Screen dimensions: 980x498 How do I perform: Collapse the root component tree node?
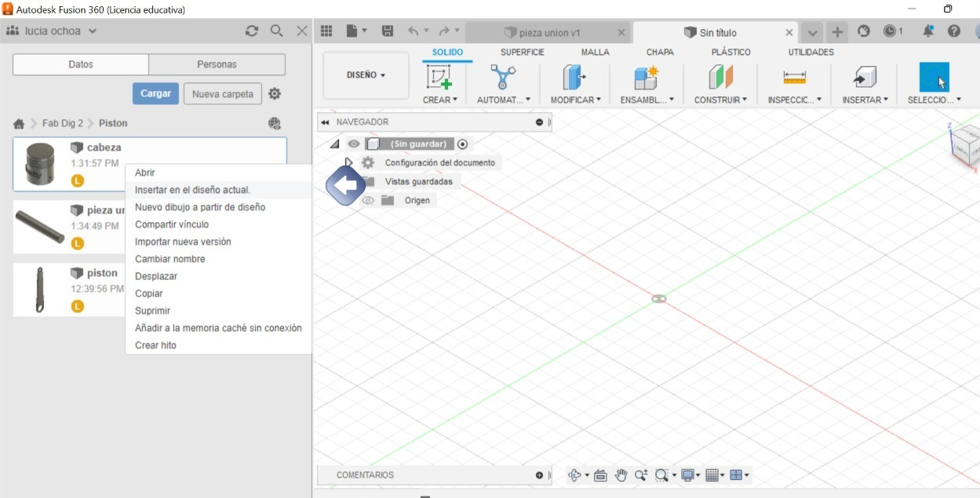[335, 144]
